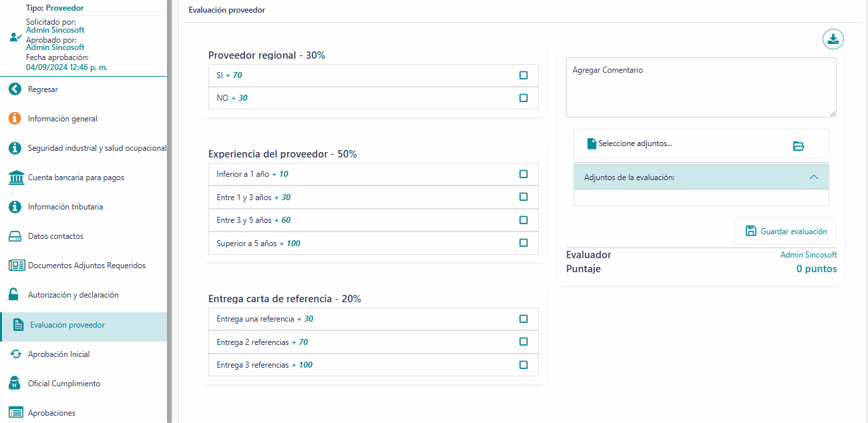The width and height of the screenshot is (868, 423).
Task: Click the Guardar evaluación button
Action: (x=785, y=232)
